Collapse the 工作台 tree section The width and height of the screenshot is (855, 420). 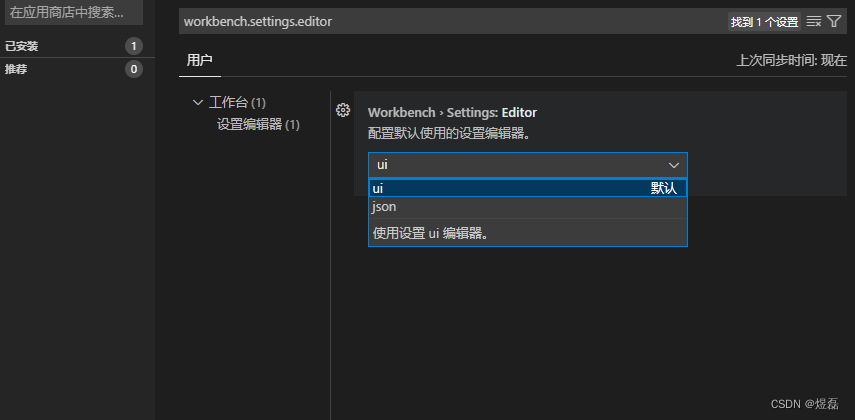coord(198,103)
